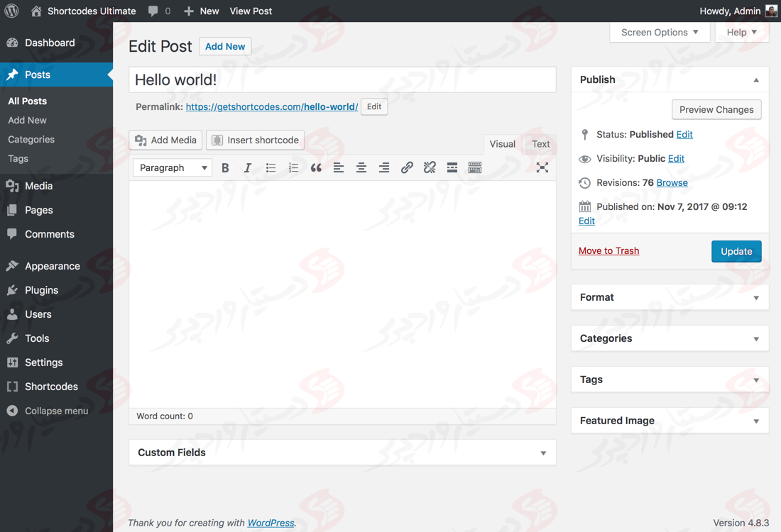Switch to the Text editor tab
This screenshot has width=781, height=532.
coord(540,144)
